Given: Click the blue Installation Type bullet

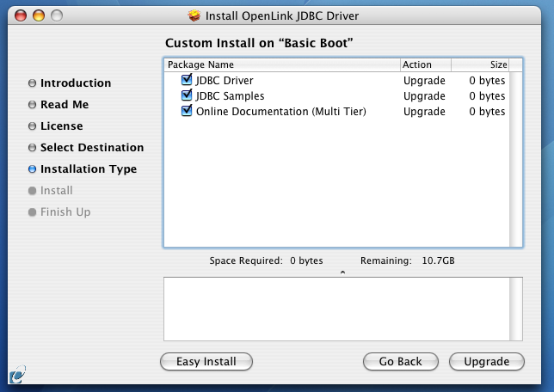Looking at the screenshot, I should [x=33, y=169].
